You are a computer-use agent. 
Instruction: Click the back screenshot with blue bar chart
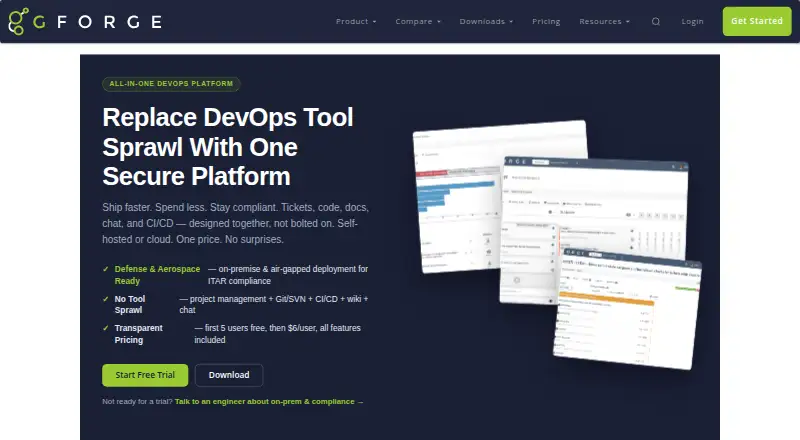coord(457,197)
